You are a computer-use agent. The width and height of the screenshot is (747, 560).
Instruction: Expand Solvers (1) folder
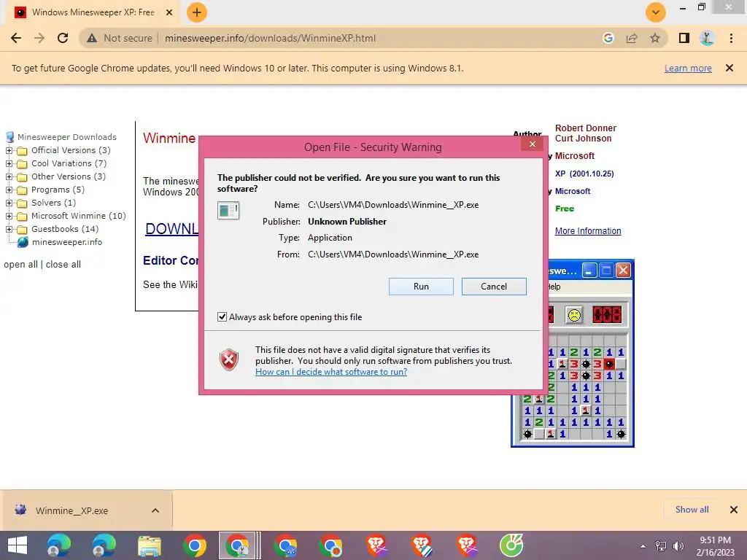[9, 203]
